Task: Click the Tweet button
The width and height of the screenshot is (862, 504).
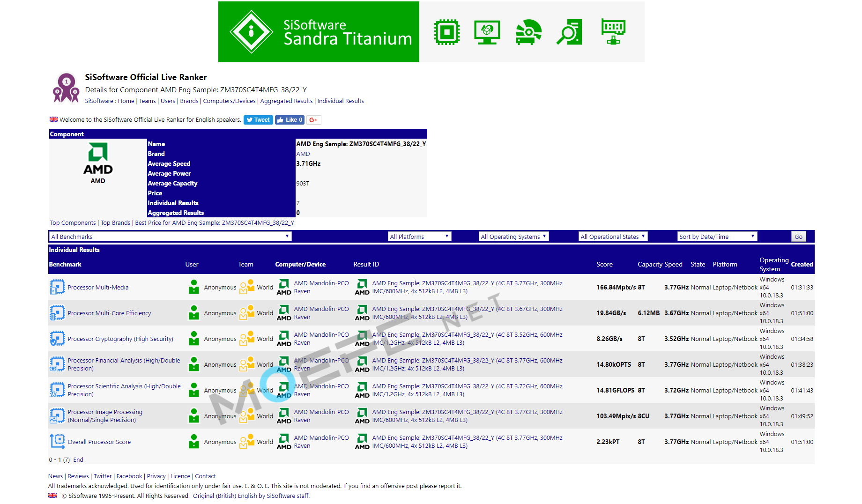Action: [258, 120]
